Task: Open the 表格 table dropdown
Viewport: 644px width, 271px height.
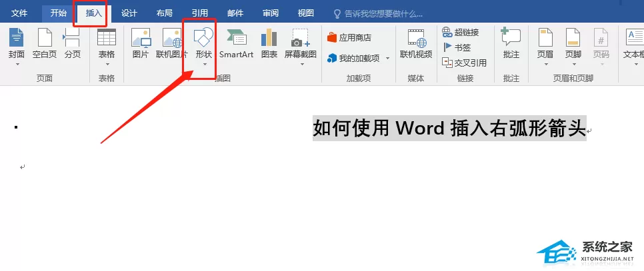Action: (x=107, y=64)
